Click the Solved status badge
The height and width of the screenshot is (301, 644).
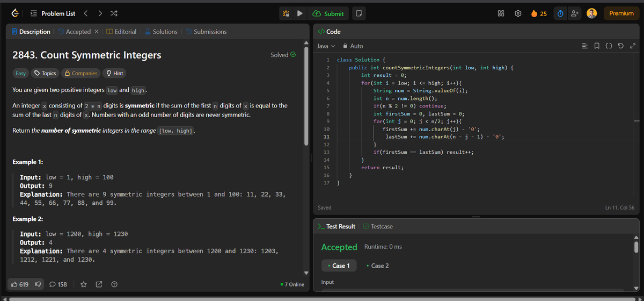pyautogui.click(x=283, y=55)
